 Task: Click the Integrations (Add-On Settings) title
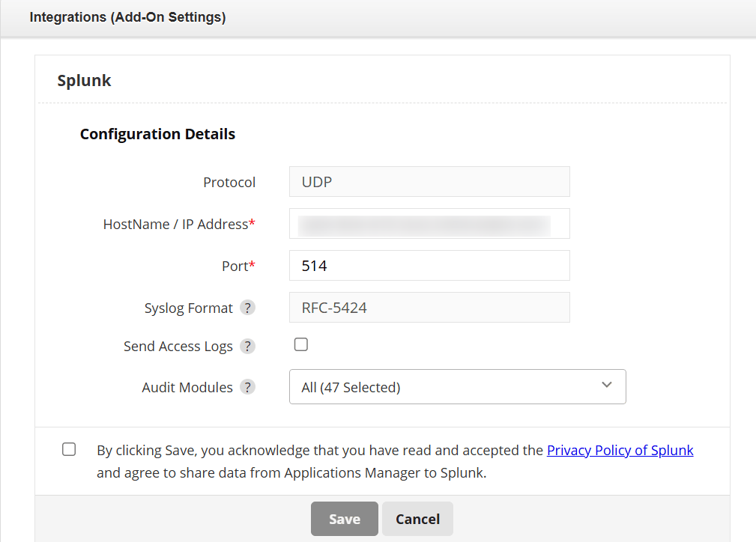pos(127,16)
